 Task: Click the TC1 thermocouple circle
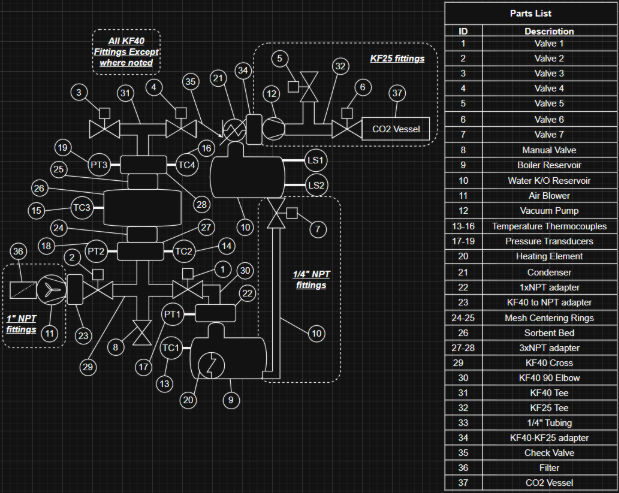(x=171, y=348)
